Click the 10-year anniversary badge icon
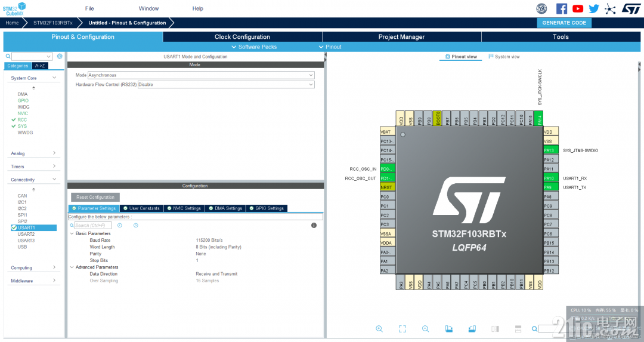This screenshot has height=342, width=644. tap(541, 8)
